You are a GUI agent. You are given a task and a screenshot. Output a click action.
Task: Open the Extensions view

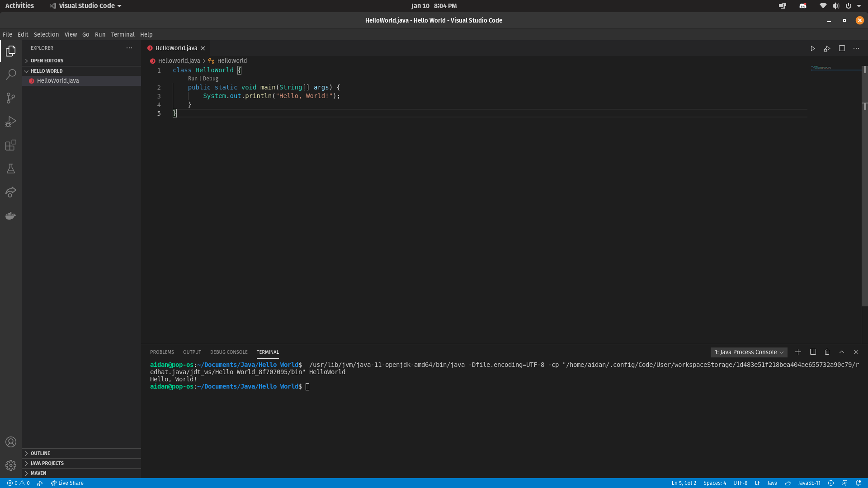tap(11, 145)
